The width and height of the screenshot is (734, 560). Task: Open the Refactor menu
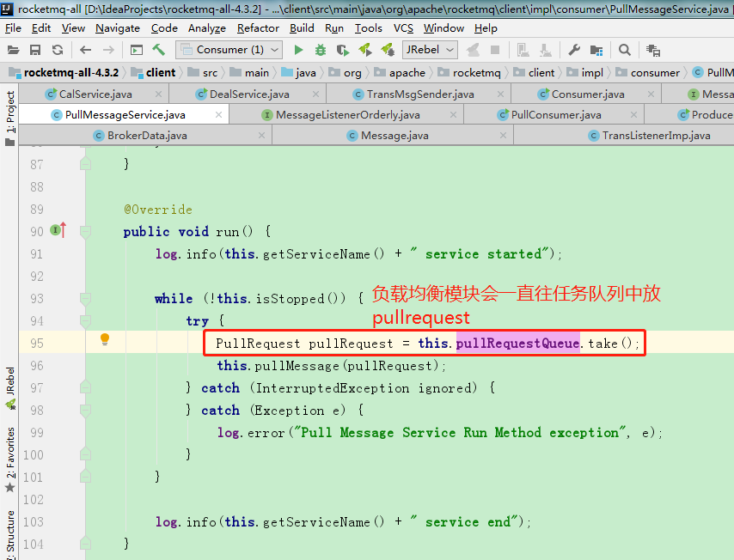click(x=258, y=28)
